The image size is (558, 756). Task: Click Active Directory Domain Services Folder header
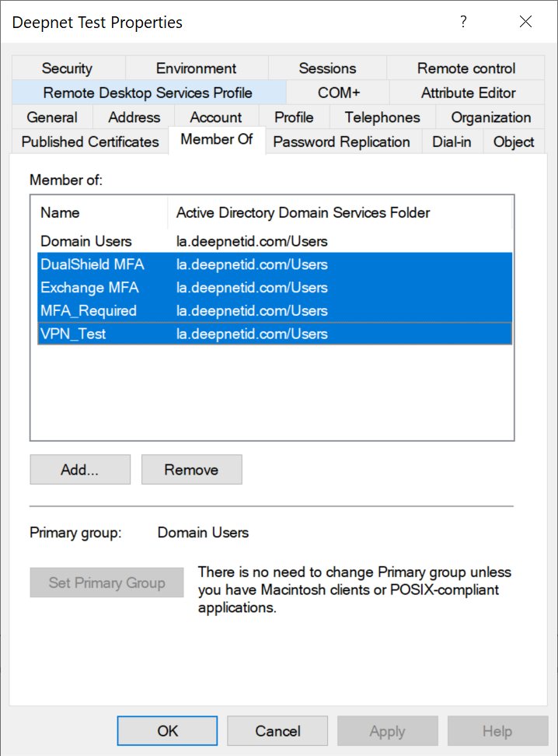[x=303, y=212]
